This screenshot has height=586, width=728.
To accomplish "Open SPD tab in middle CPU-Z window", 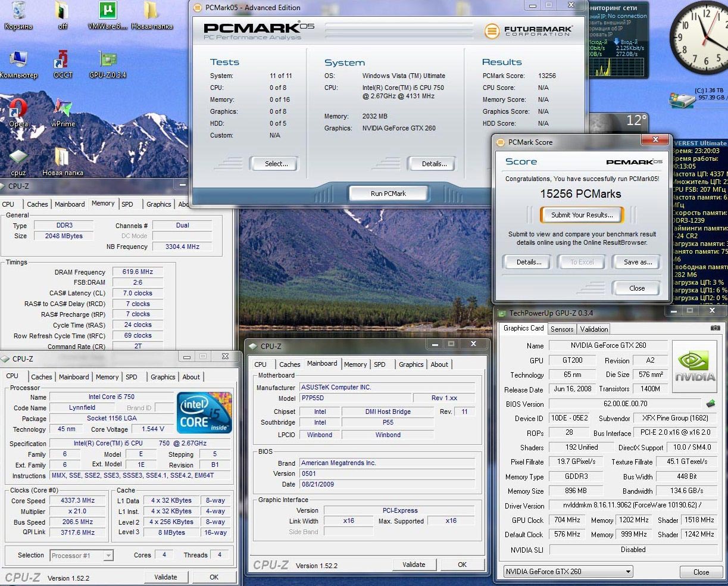I will click(380, 364).
